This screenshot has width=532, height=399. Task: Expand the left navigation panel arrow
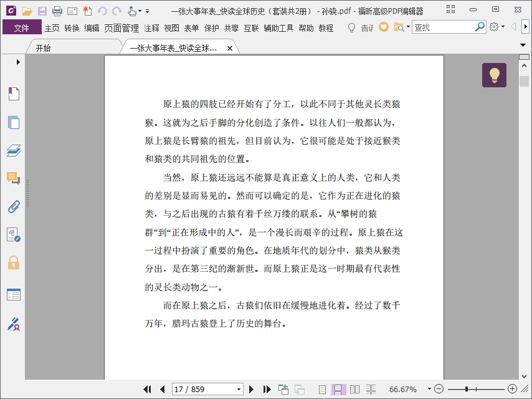tap(18, 62)
